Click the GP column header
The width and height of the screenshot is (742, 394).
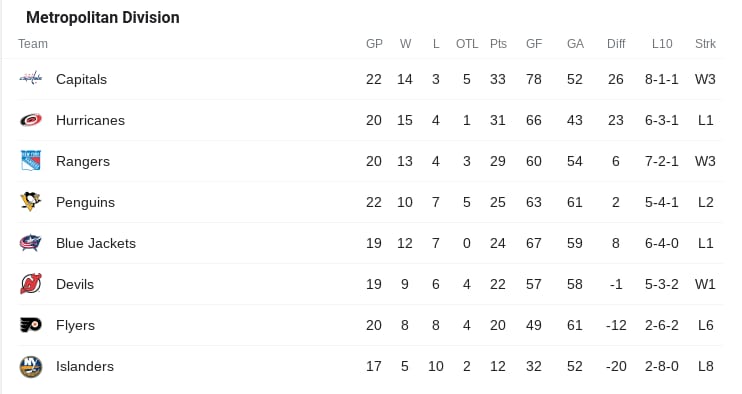[374, 44]
